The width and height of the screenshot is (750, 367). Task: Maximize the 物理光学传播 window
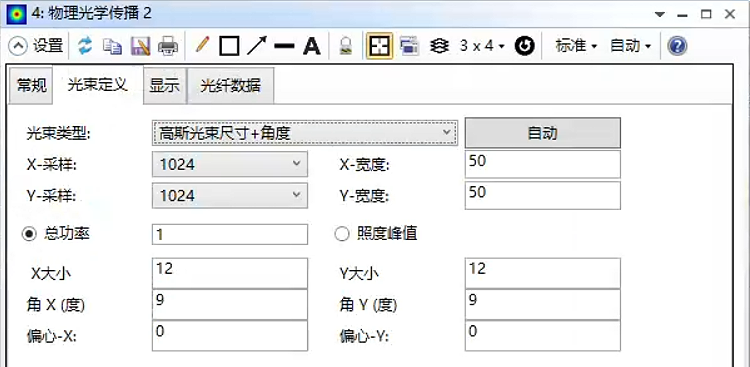click(x=706, y=14)
